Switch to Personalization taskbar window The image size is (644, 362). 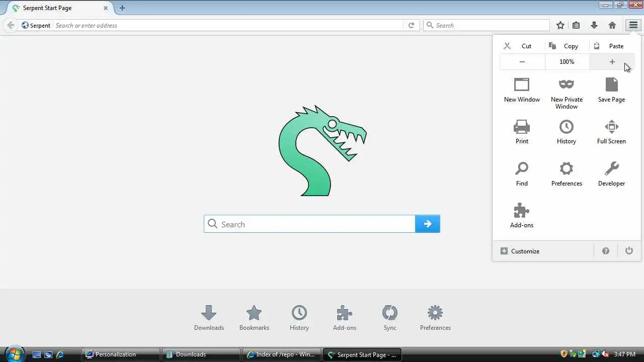[x=121, y=354]
